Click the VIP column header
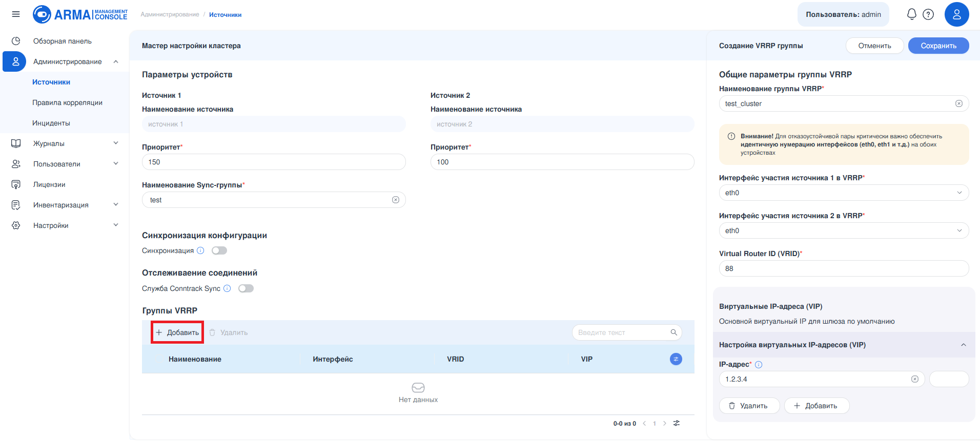980x442 pixels. pyautogui.click(x=586, y=359)
